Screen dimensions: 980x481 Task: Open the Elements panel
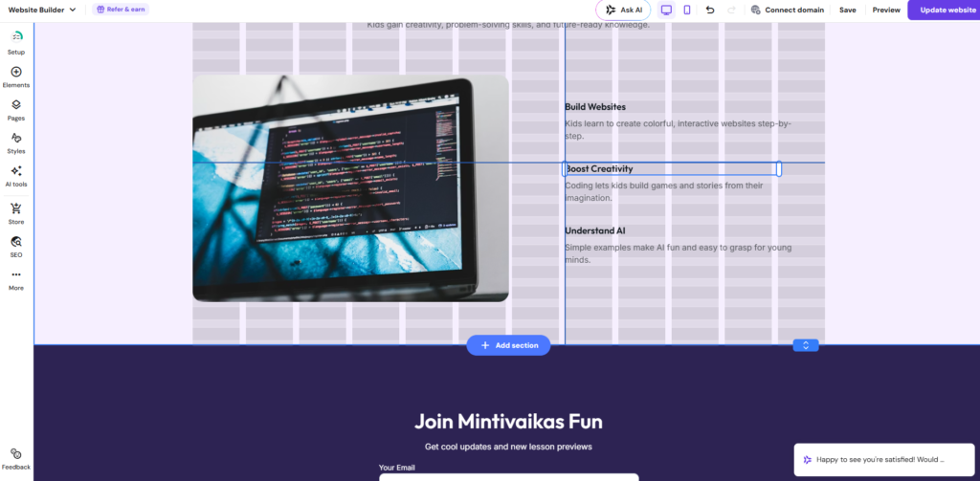[16, 77]
